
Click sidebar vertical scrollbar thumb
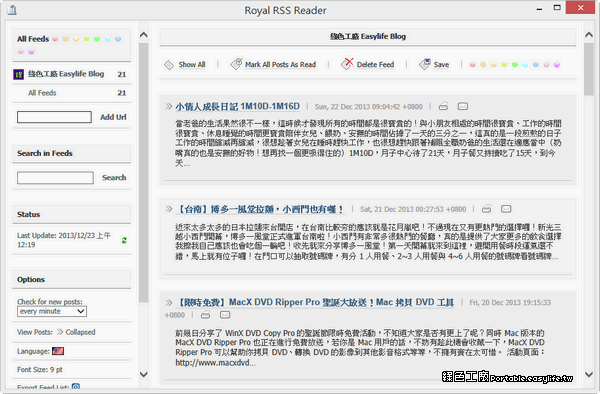144,172
